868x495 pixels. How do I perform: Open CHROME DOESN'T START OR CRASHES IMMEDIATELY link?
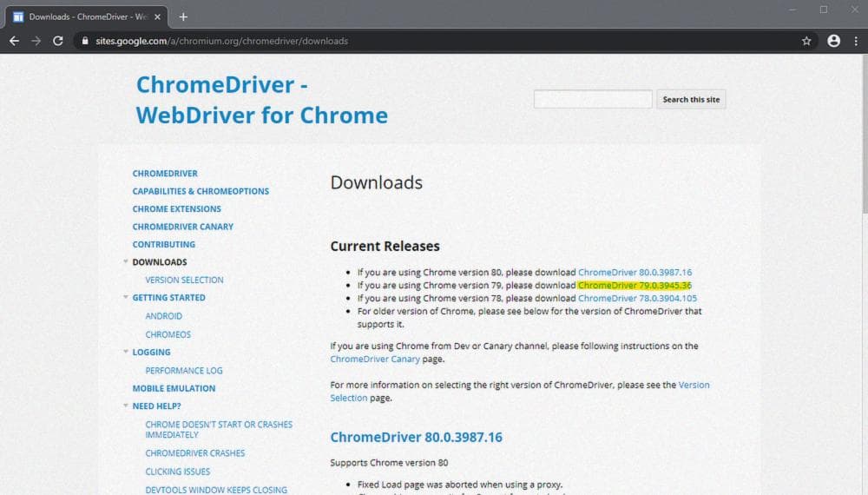[x=219, y=430]
